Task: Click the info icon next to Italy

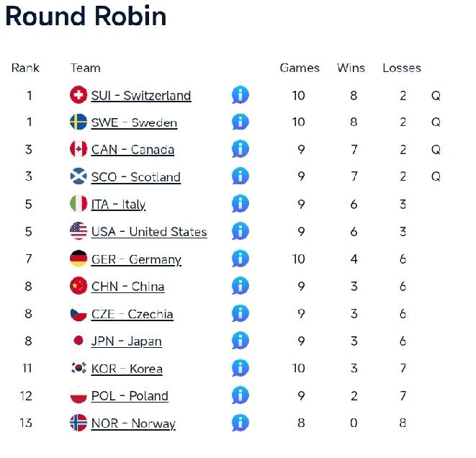Action: [240, 205]
